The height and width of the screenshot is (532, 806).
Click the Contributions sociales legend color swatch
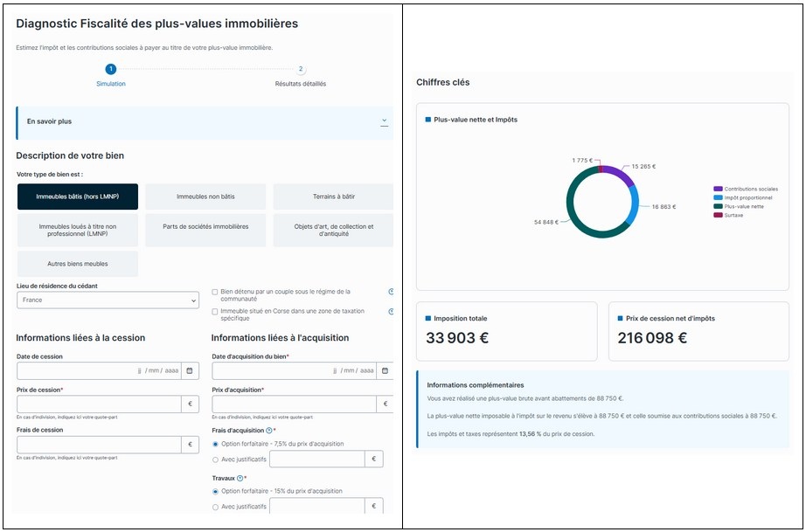tap(718, 189)
